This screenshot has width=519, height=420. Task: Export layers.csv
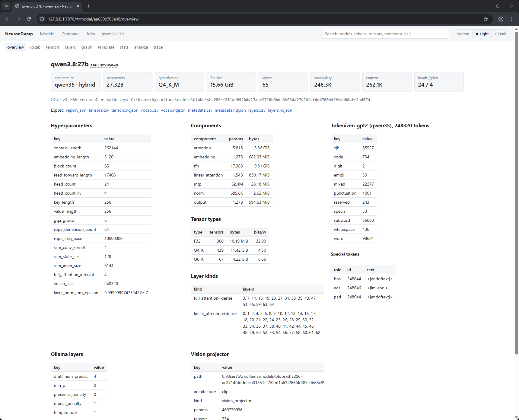[x=257, y=110]
